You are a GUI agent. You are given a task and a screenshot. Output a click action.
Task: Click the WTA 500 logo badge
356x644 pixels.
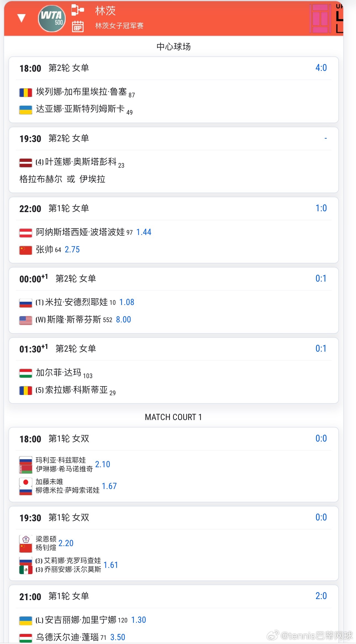click(52, 18)
